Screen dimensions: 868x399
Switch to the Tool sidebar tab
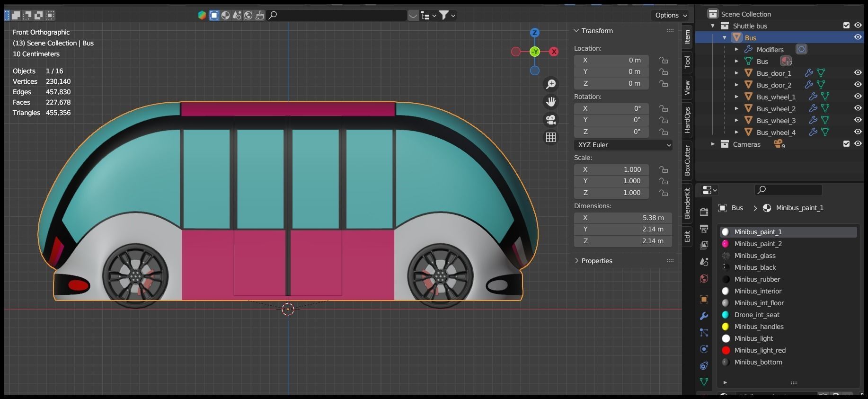687,62
